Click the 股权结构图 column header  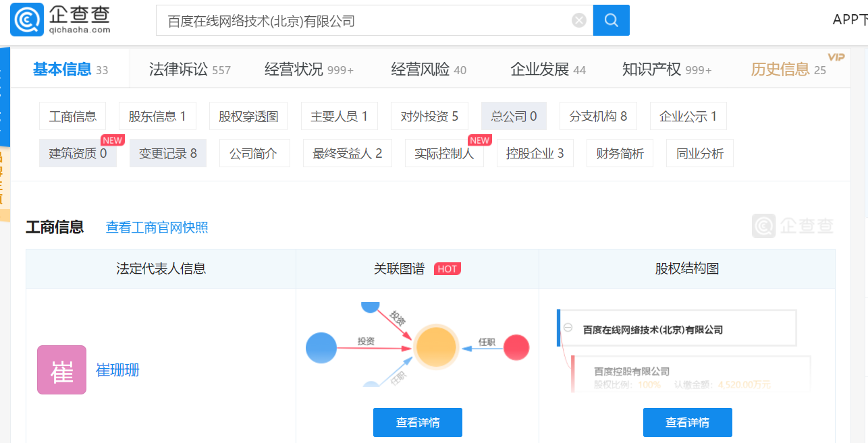[x=687, y=268]
